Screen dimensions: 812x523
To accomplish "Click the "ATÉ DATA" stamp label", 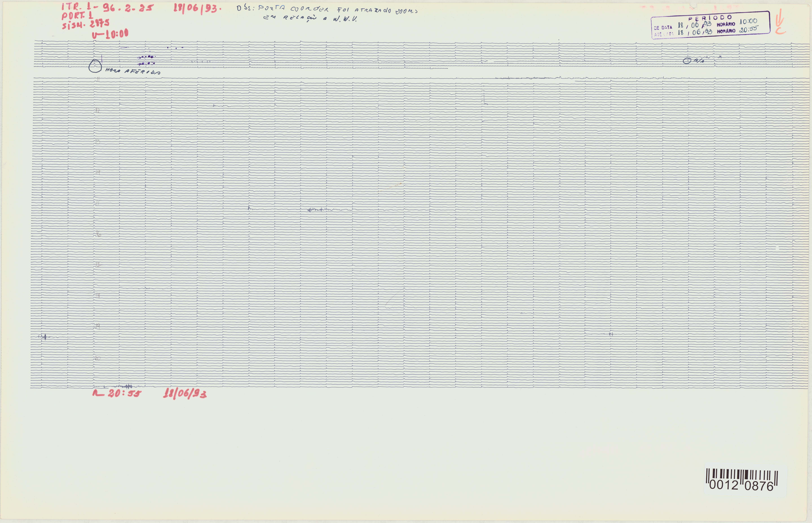I will tap(664, 34).
